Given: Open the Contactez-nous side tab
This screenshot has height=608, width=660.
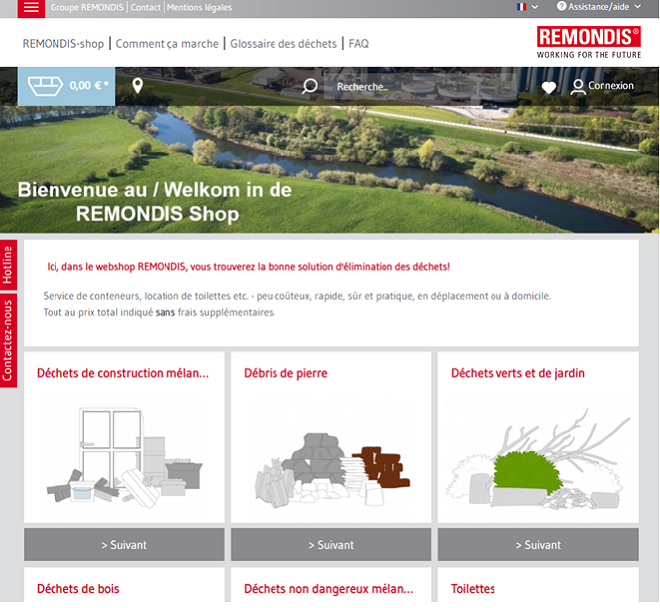Looking at the screenshot, I should [x=8, y=340].
